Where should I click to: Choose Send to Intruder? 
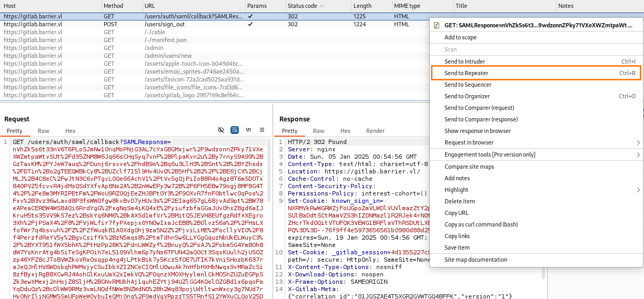click(x=536, y=61)
